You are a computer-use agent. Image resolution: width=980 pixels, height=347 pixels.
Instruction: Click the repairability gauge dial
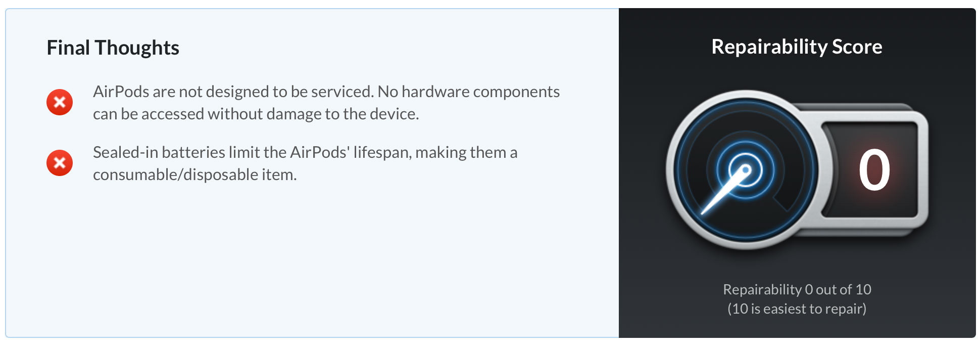point(746,169)
